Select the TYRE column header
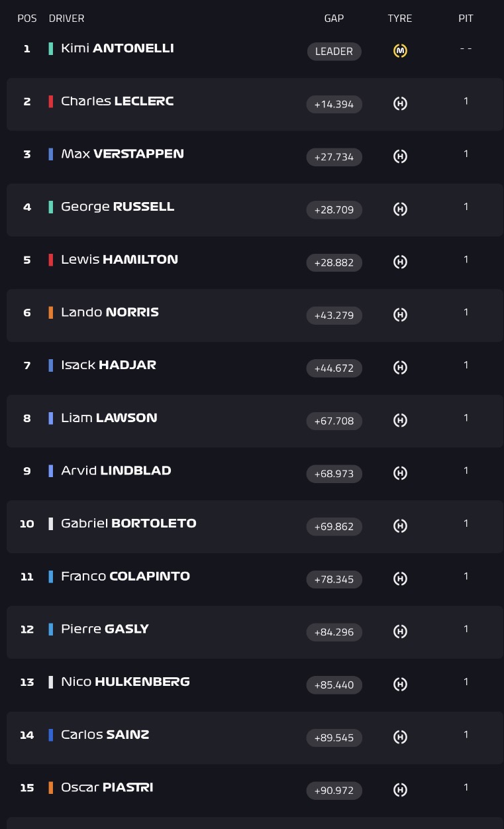 point(400,19)
